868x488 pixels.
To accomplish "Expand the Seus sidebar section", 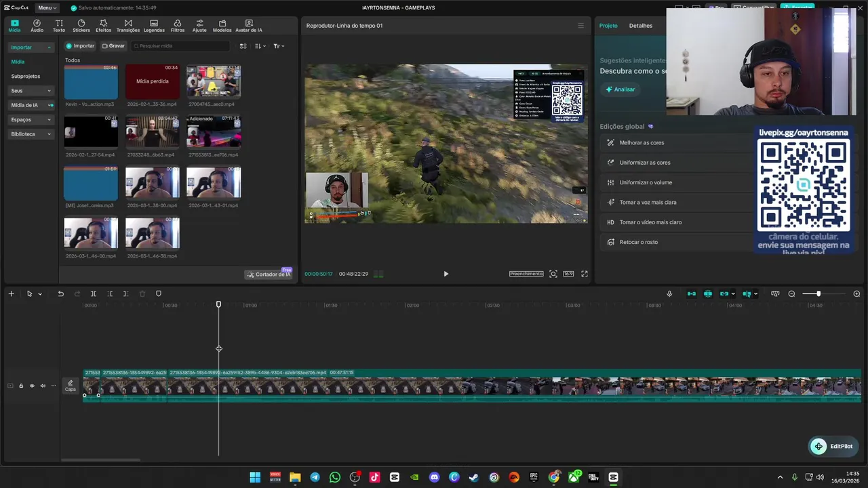I will [x=31, y=90].
